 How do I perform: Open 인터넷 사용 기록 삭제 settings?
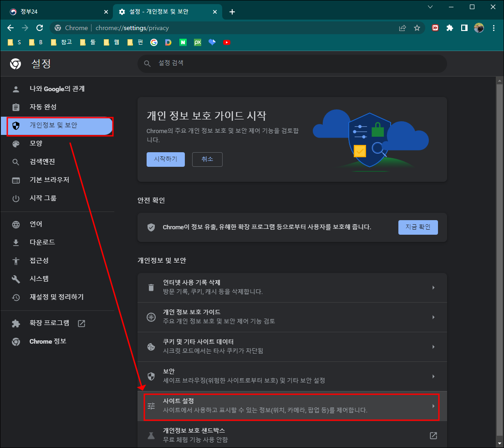pos(292,287)
